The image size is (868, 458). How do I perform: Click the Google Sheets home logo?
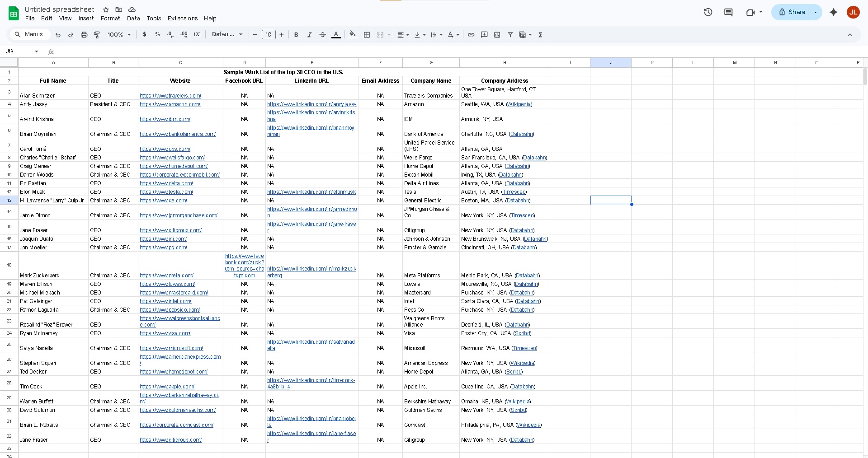click(14, 14)
